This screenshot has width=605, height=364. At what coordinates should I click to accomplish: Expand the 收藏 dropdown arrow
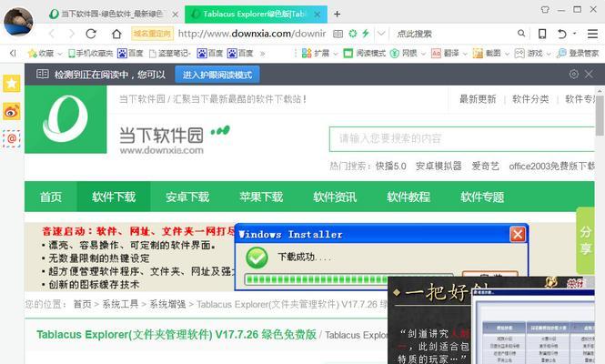point(59,54)
